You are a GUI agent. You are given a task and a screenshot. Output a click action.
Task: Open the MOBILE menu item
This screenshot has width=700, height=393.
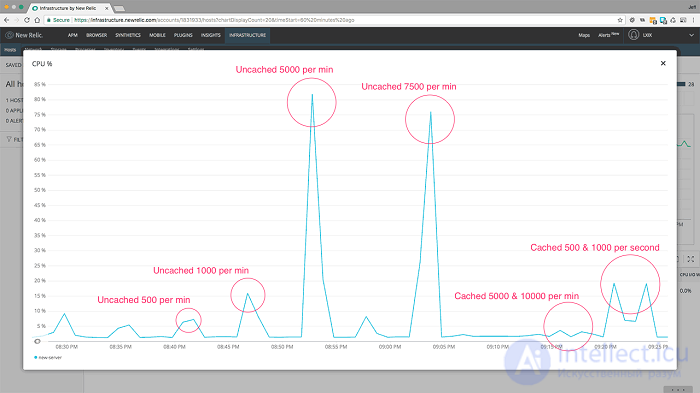(157, 35)
